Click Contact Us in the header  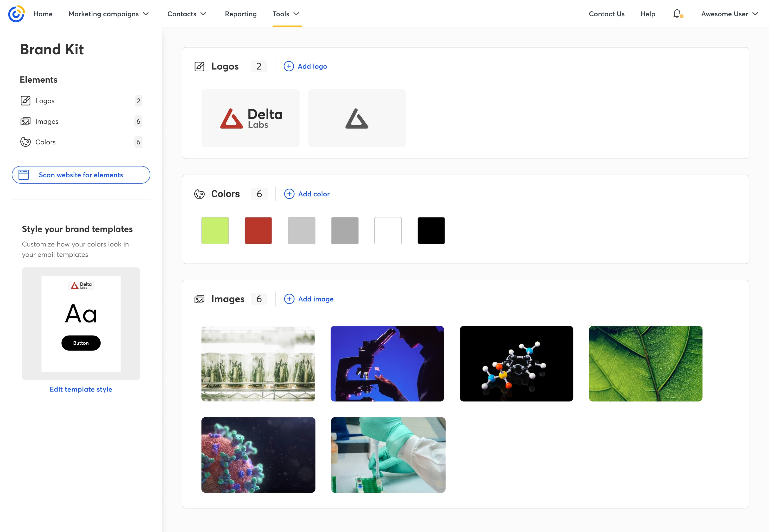[x=607, y=14]
